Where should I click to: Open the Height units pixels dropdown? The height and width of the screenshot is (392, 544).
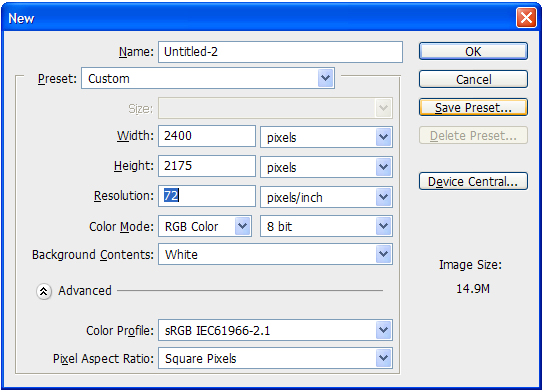pos(326,167)
